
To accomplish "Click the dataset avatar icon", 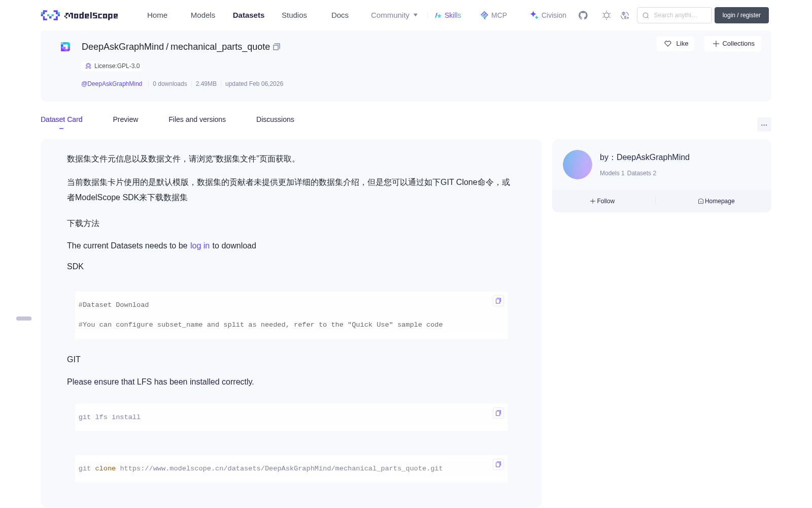I will [x=65, y=47].
